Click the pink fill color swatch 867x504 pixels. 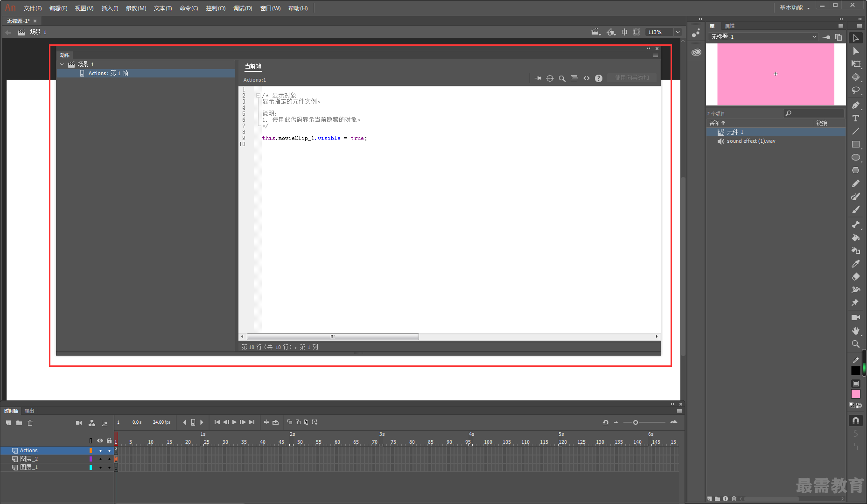tap(856, 394)
